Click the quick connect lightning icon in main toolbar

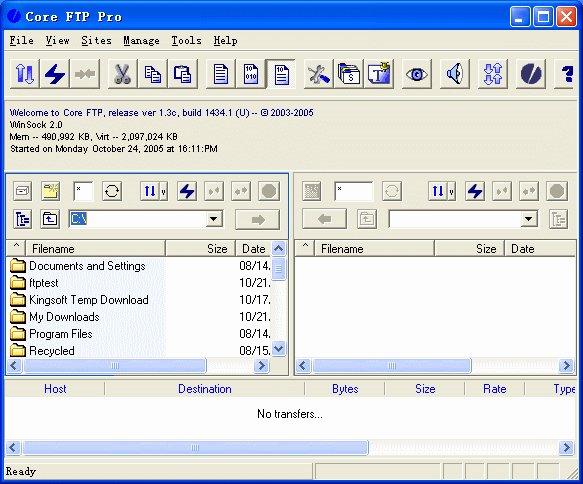[55, 74]
